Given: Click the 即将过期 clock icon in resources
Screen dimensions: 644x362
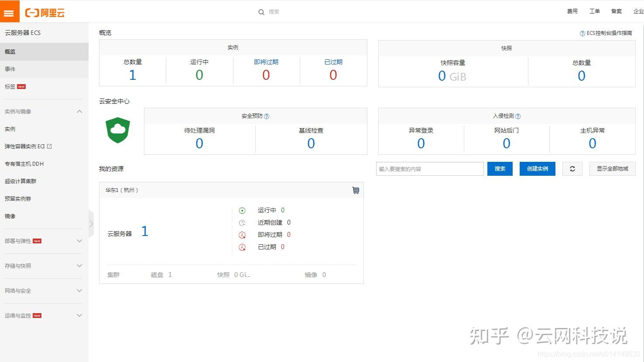Looking at the screenshot, I should pyautogui.click(x=242, y=235).
